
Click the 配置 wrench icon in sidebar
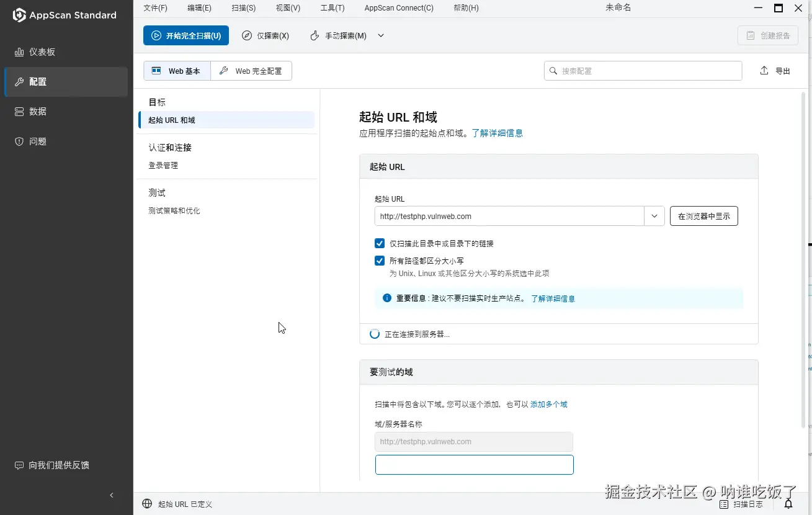pyautogui.click(x=19, y=82)
